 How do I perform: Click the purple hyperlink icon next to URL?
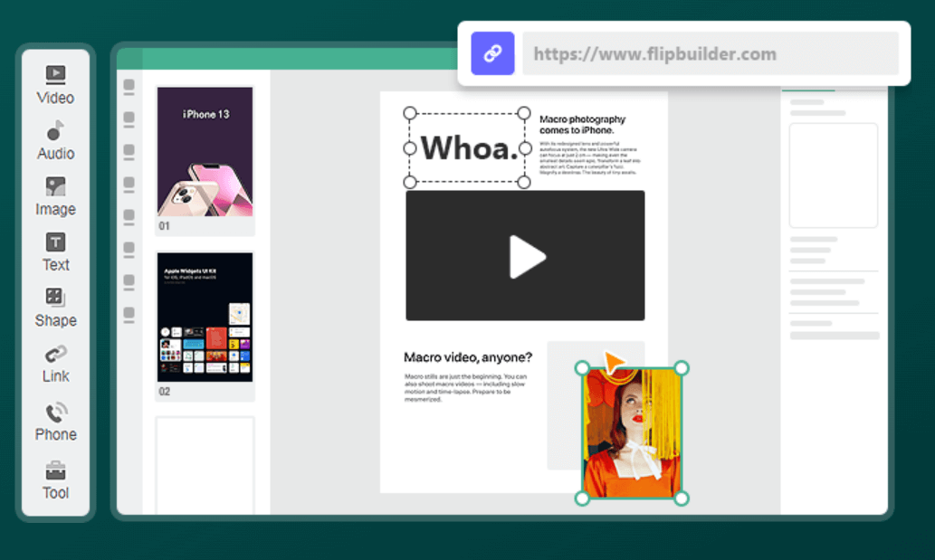tap(491, 52)
